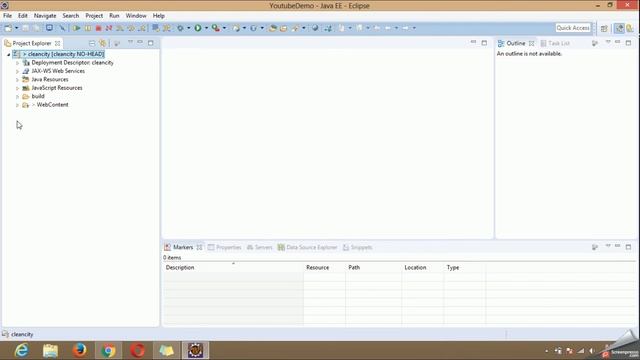Image resolution: width=640 pixels, height=360 pixels.
Task: Open the Run menu
Action: (x=114, y=16)
